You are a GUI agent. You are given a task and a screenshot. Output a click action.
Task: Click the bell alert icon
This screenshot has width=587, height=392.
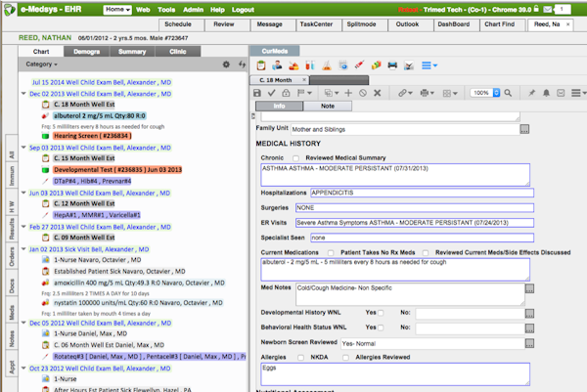coord(546,93)
